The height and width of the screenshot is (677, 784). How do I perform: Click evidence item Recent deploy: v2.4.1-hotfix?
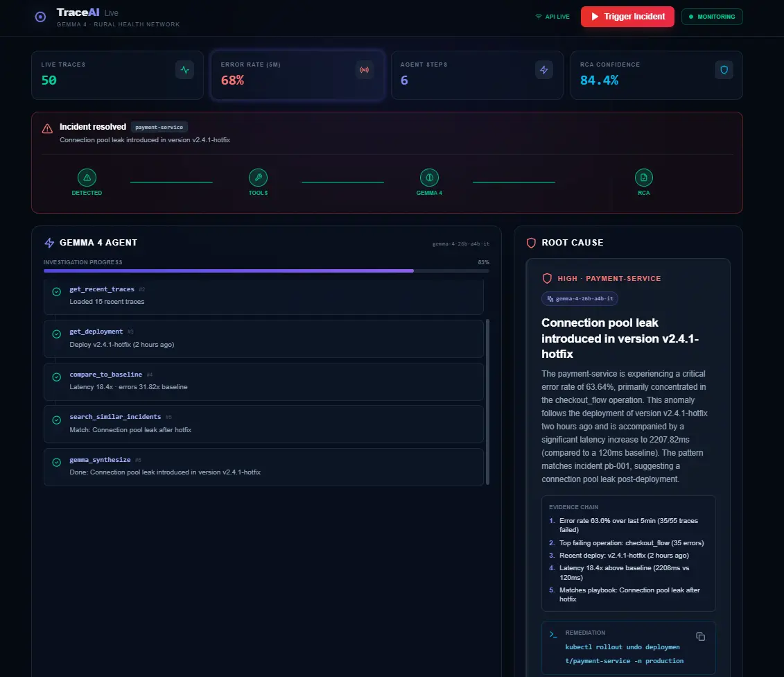pyautogui.click(x=624, y=556)
